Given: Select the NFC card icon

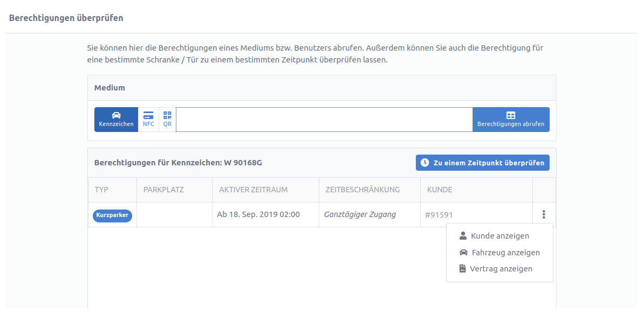Looking at the screenshot, I should point(148,115).
